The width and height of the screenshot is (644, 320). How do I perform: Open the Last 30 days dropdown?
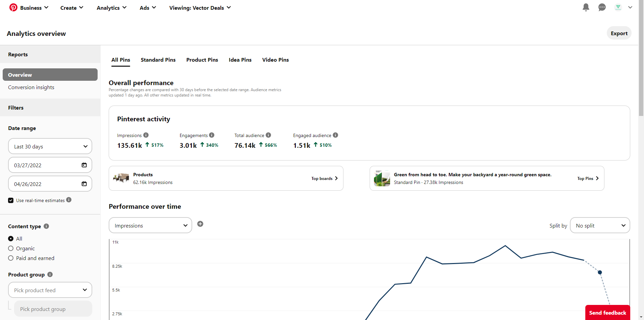click(50, 146)
